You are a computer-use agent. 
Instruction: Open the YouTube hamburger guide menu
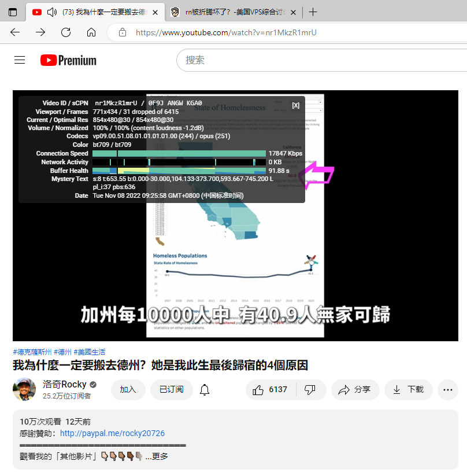pyautogui.click(x=20, y=60)
